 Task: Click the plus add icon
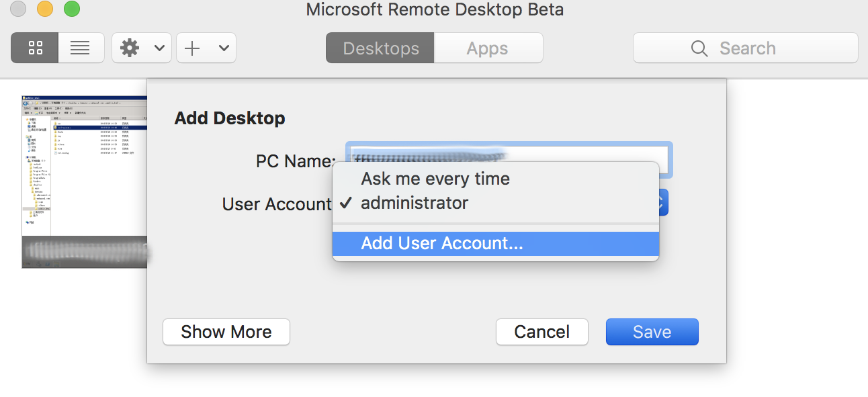pyautogui.click(x=193, y=48)
